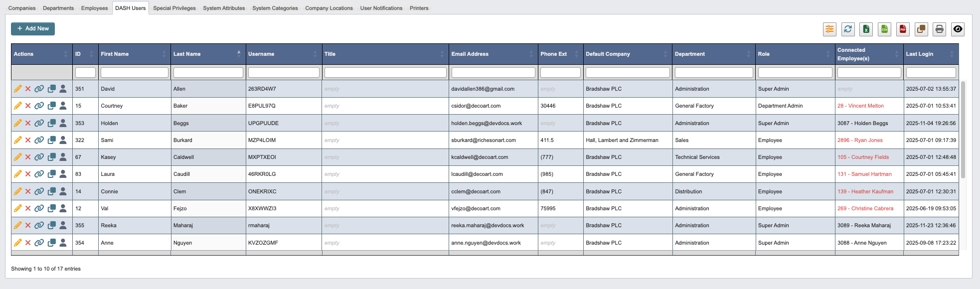Sort by Phone Ext column header
The height and width of the screenshot is (289, 980).
(560, 54)
